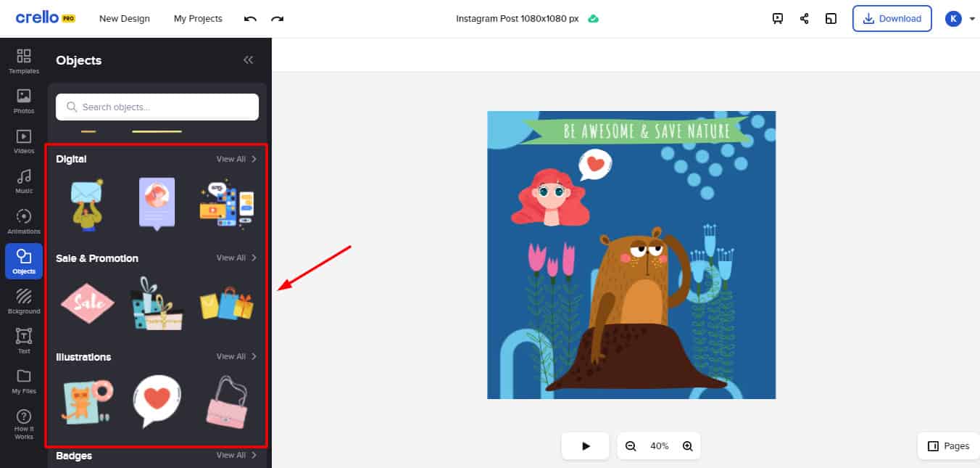
Task: Open the New Design menu
Action: click(x=125, y=19)
